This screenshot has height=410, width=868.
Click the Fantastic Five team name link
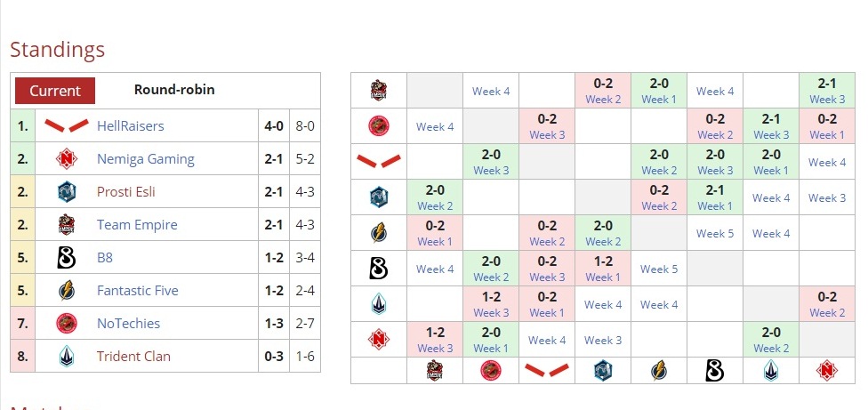[x=137, y=291]
